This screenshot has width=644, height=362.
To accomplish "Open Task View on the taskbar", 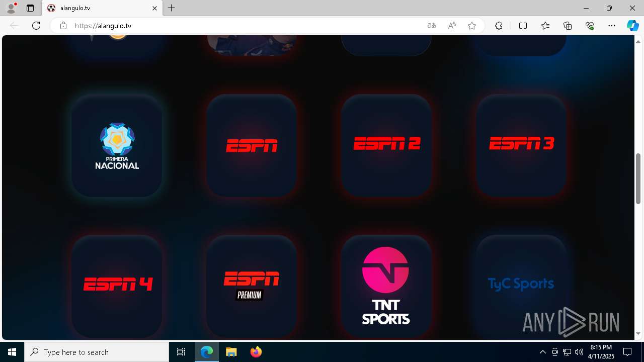I will (181, 352).
